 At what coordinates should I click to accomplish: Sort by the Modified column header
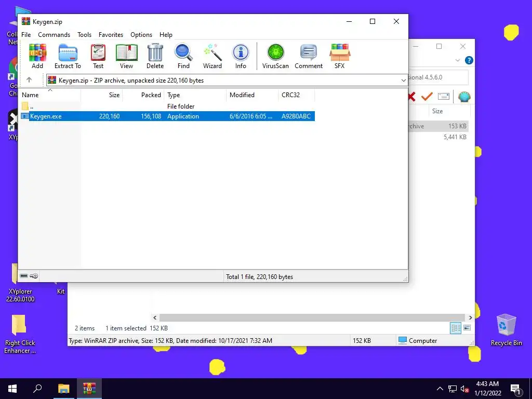tap(252, 95)
